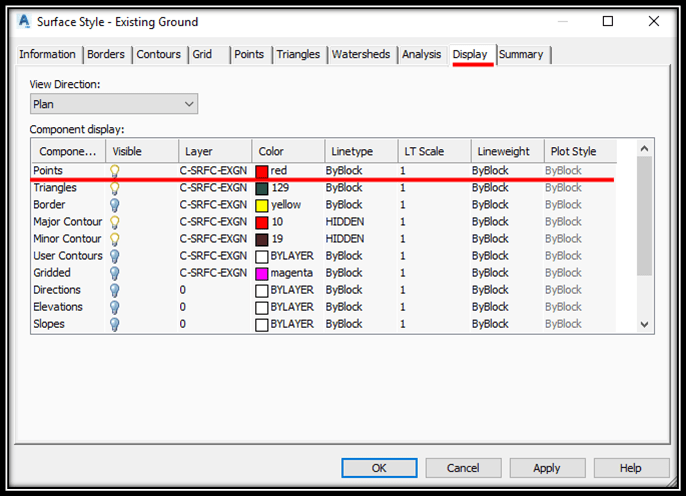Click the Component column header
Image resolution: width=686 pixels, height=496 pixels.
tap(68, 151)
